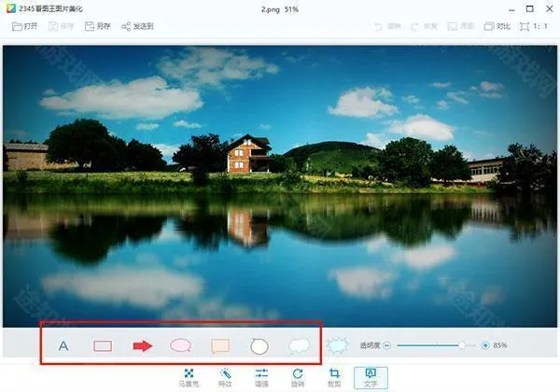
Task: Open the 增强 enhance adjustments
Action: coord(261,378)
